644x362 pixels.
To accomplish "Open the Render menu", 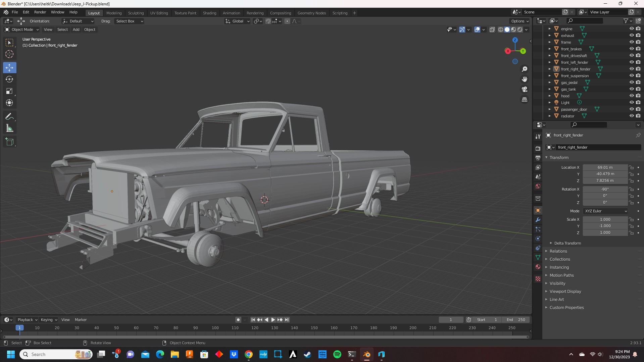I will pyautogui.click(x=40, y=12).
